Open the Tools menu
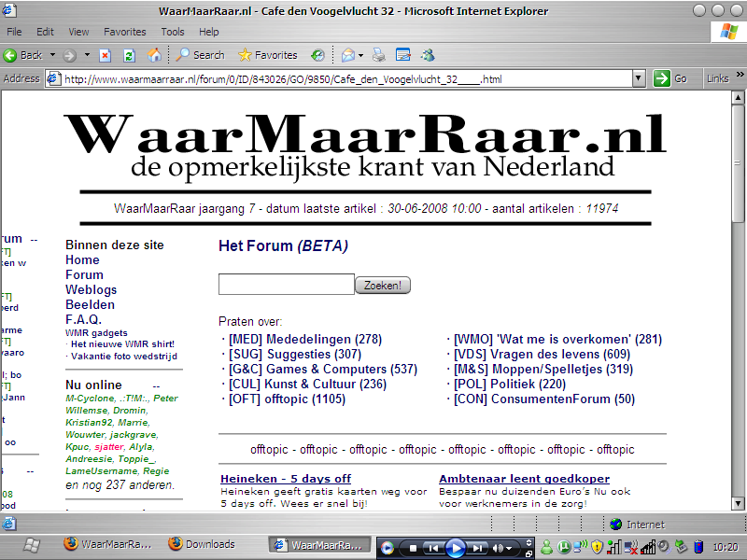The image size is (747, 560). 172,32
